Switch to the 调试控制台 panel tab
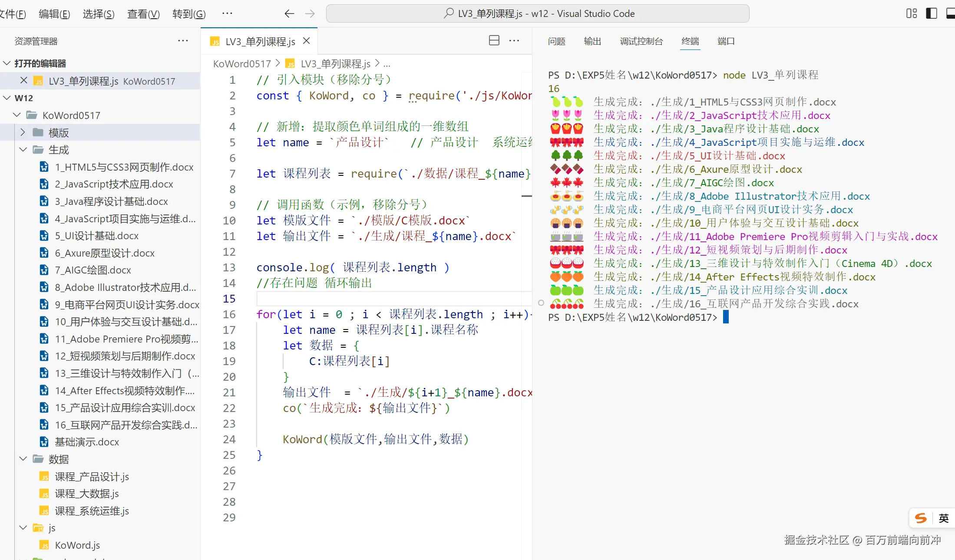Screen dimensions: 955x560 pos(641,41)
